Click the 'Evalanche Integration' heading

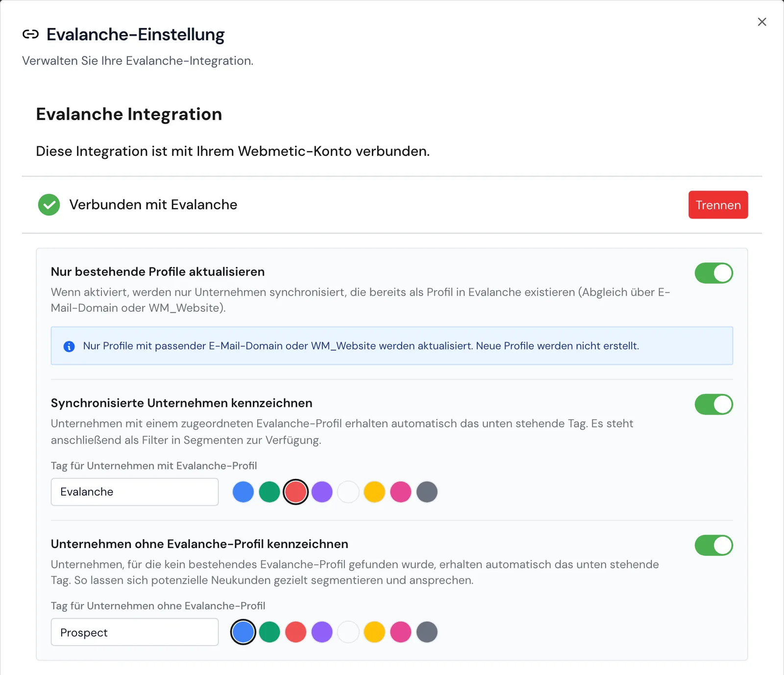129,114
